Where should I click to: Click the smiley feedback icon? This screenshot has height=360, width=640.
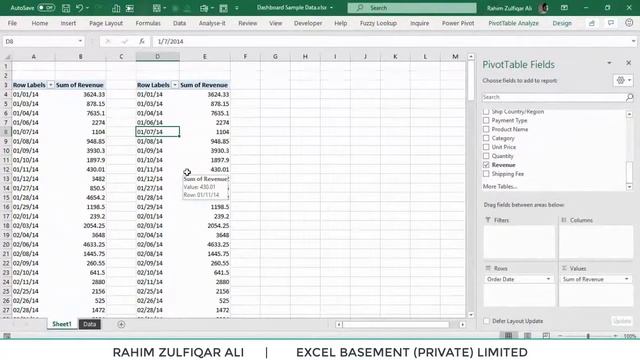tap(629, 23)
